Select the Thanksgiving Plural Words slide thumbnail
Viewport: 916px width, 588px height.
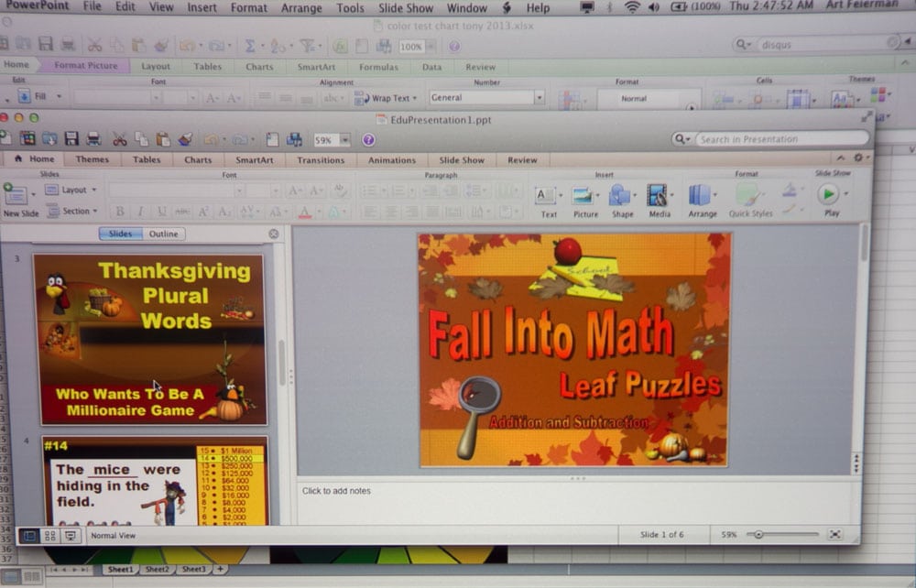[151, 339]
